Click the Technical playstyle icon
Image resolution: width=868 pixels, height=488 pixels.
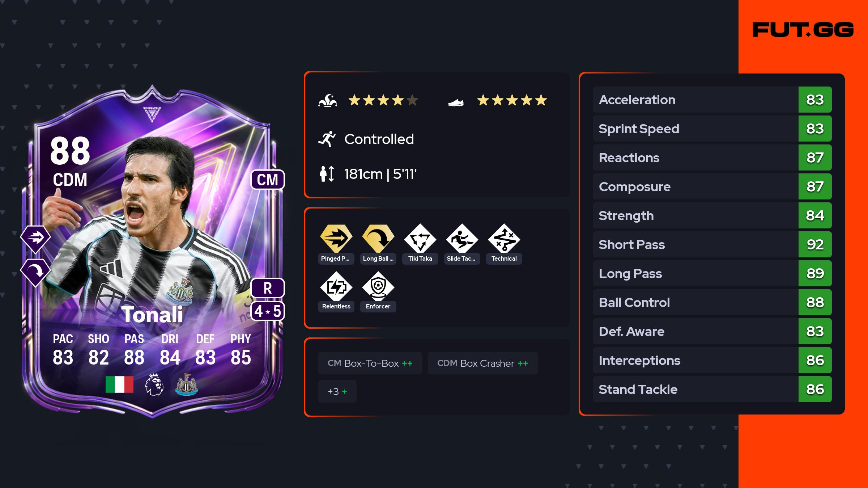tap(504, 239)
